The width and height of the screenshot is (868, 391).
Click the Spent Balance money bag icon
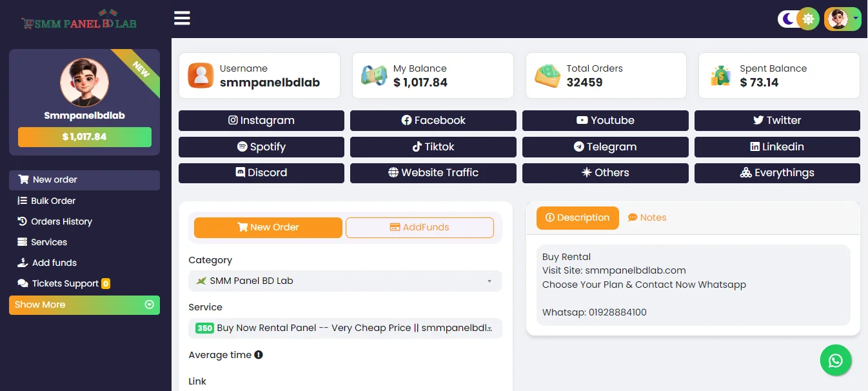pos(720,75)
